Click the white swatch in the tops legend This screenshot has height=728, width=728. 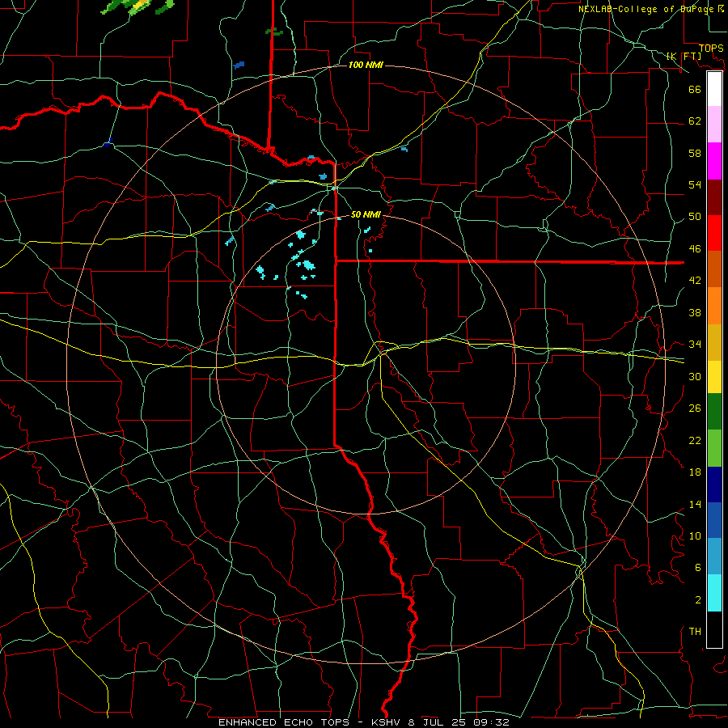click(714, 89)
